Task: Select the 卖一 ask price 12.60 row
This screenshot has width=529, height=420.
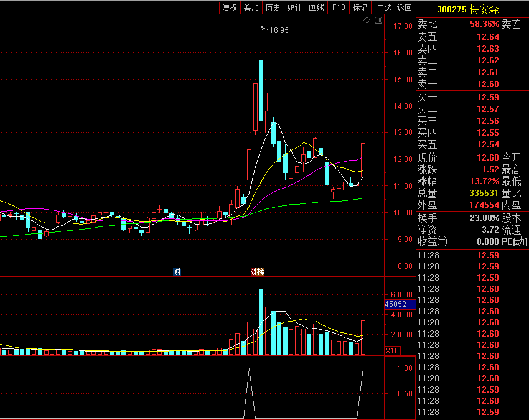Action: click(x=472, y=84)
